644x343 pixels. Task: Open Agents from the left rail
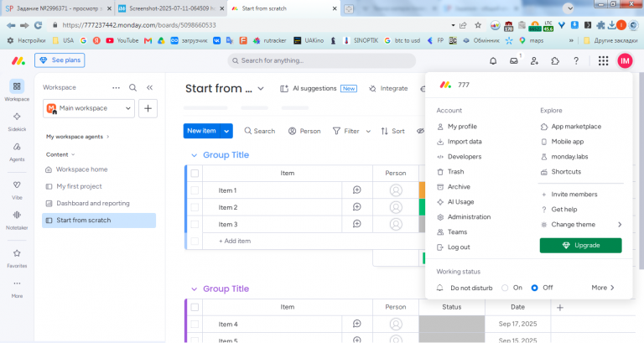point(17,147)
